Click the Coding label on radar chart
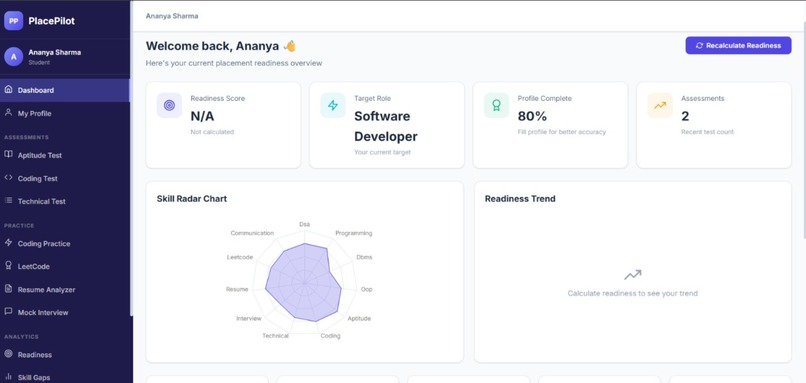Image resolution: width=806 pixels, height=383 pixels. point(331,336)
